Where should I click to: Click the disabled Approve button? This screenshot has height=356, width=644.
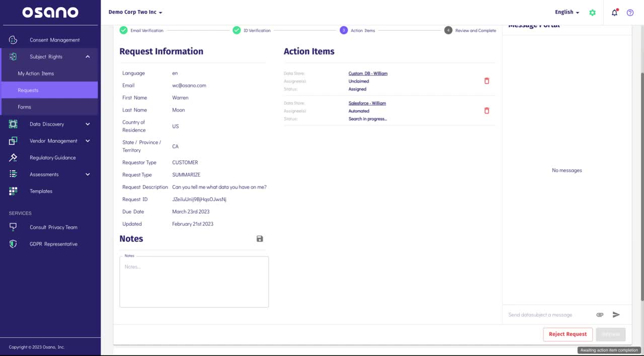pos(610,334)
